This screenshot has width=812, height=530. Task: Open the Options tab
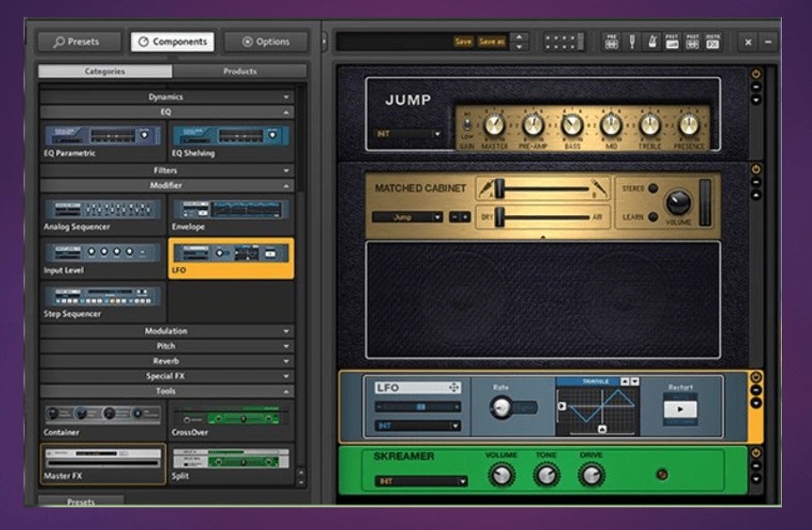tap(266, 41)
